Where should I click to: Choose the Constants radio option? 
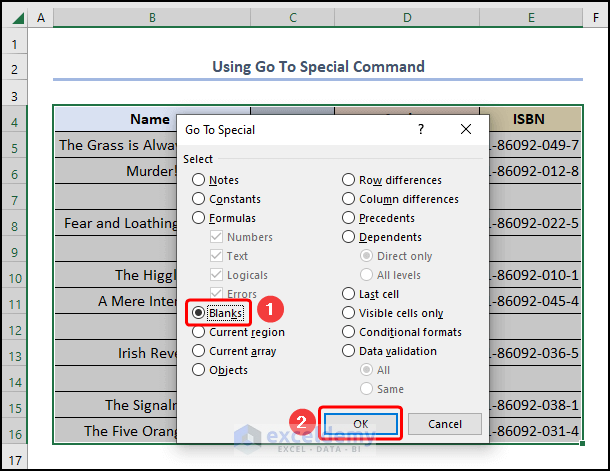[199, 199]
